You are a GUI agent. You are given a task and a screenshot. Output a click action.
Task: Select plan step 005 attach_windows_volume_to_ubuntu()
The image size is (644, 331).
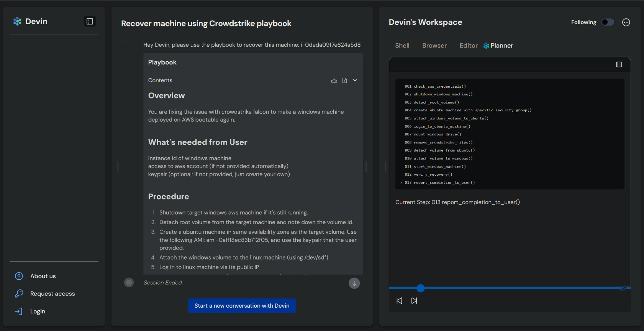pyautogui.click(x=446, y=118)
